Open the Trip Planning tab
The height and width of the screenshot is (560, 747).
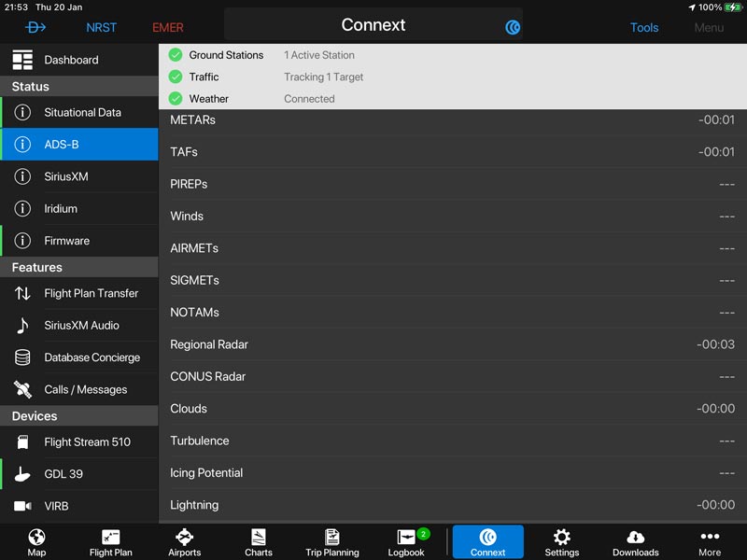click(332, 542)
